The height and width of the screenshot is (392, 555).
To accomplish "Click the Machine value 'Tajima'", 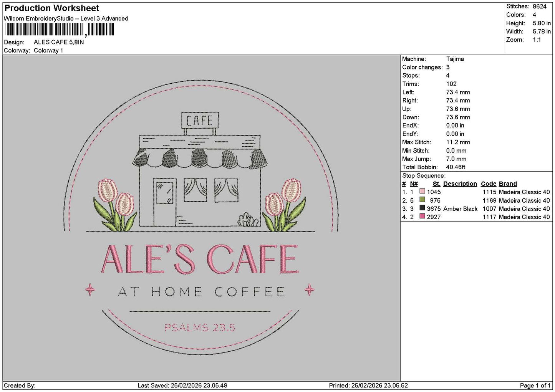I will [455, 59].
